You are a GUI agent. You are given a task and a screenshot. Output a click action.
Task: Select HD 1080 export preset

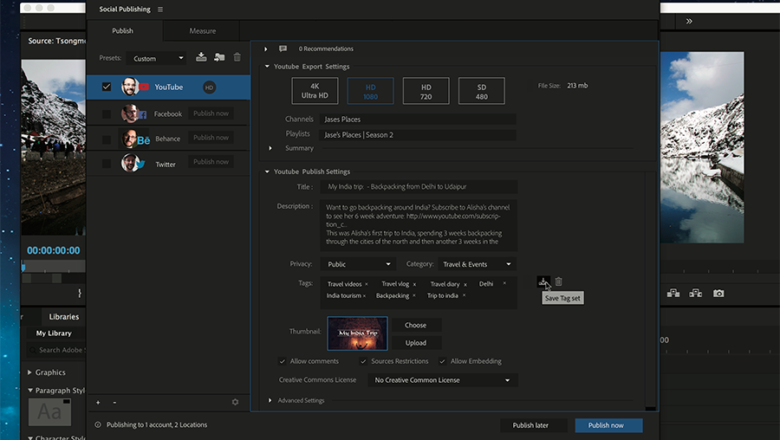[371, 91]
